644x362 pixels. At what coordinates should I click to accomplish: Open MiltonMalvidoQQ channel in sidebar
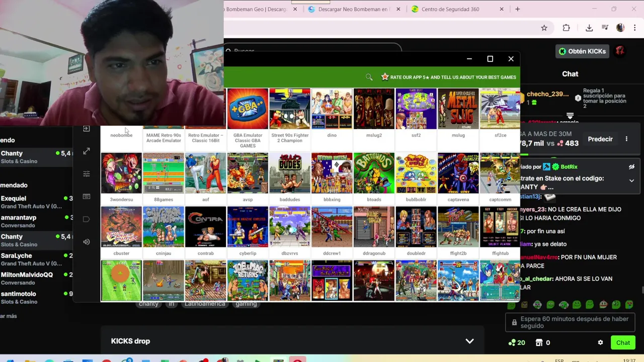pyautogui.click(x=36, y=279)
